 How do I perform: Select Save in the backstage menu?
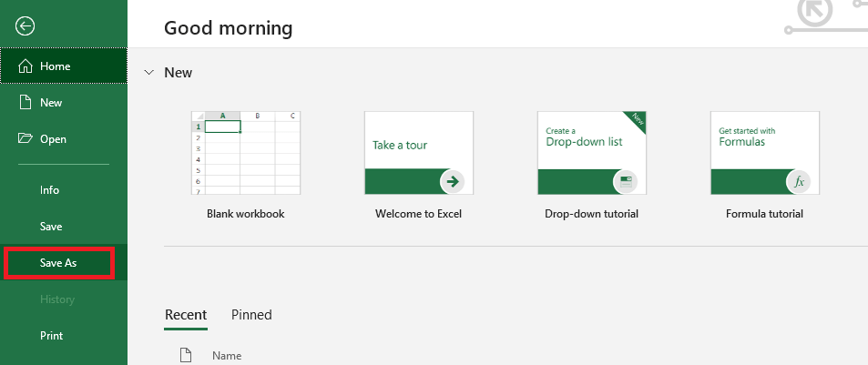(51, 227)
